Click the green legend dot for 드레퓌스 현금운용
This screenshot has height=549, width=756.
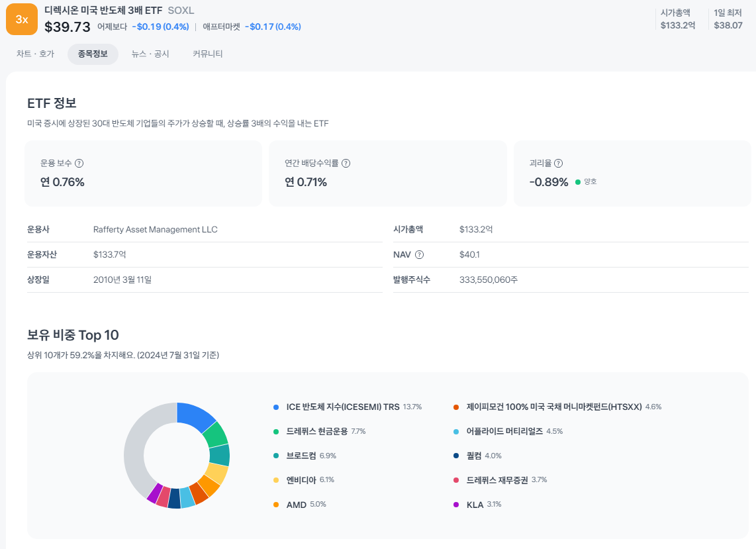coord(276,432)
